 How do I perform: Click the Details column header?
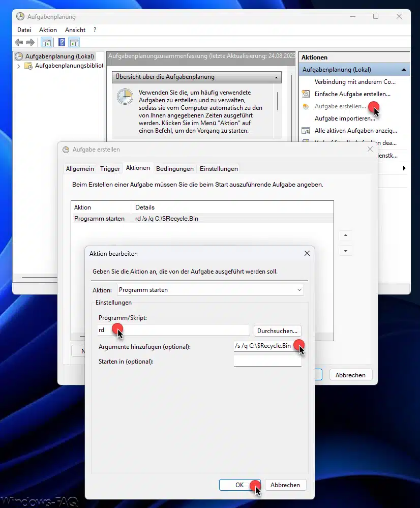point(232,207)
